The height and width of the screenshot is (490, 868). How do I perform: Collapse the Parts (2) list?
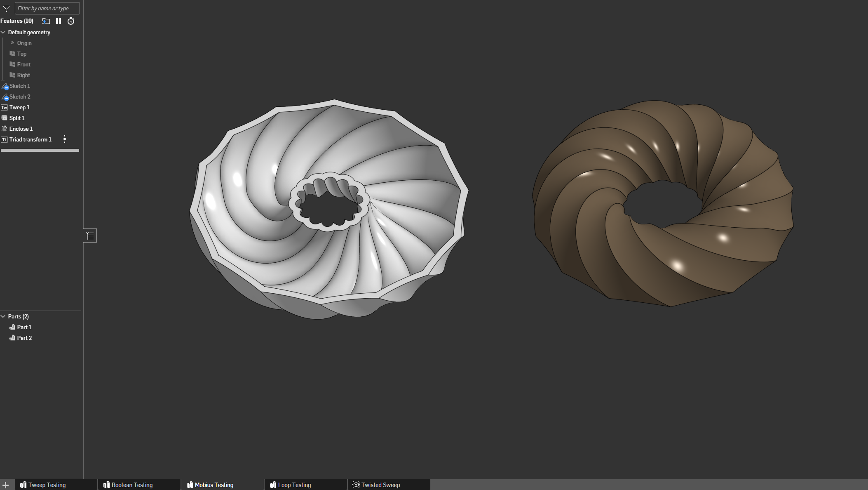(x=3, y=316)
